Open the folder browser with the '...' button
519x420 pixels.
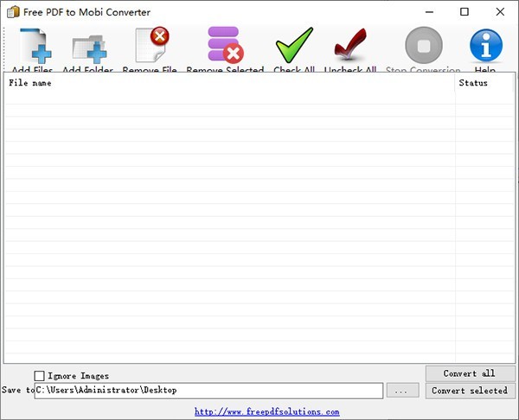(x=402, y=391)
